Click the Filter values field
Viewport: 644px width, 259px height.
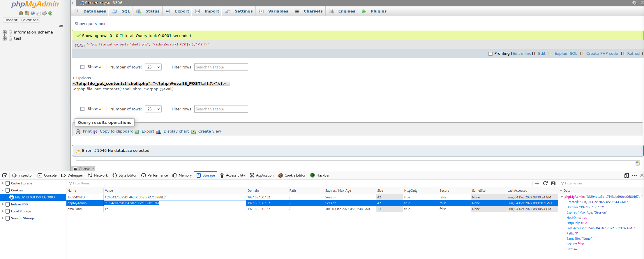601,183
